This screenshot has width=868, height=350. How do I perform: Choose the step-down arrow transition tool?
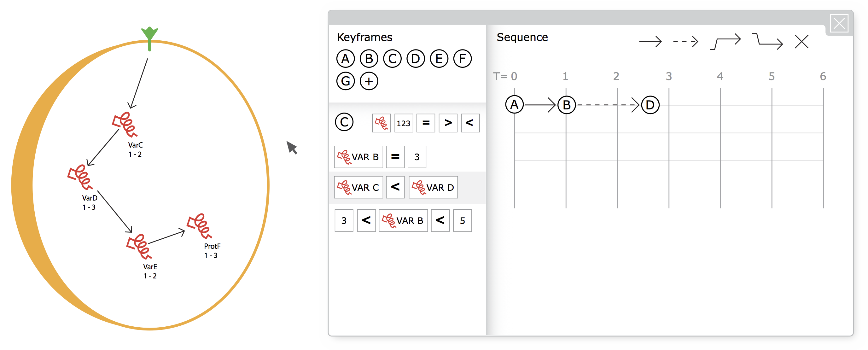pyautogui.click(x=768, y=42)
